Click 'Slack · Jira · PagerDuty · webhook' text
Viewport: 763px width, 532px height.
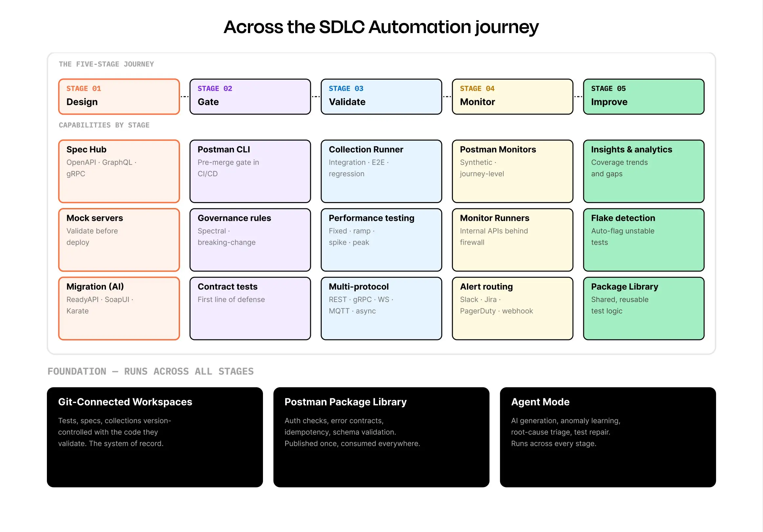[x=496, y=305]
